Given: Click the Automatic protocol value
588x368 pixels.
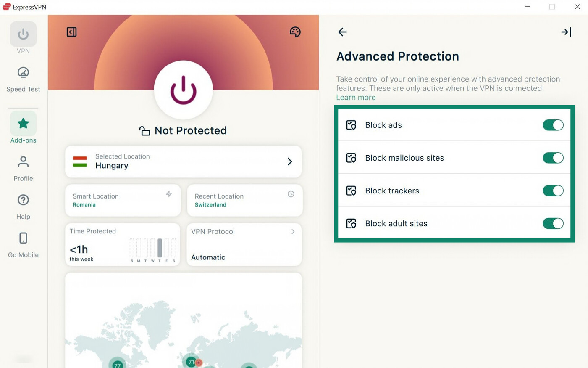Looking at the screenshot, I should [x=208, y=257].
